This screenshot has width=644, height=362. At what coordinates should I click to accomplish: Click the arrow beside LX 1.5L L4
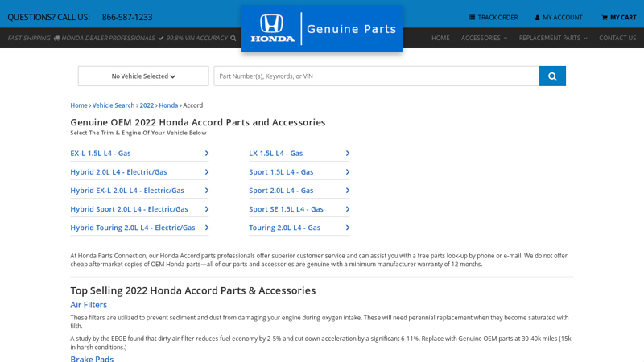click(x=348, y=153)
